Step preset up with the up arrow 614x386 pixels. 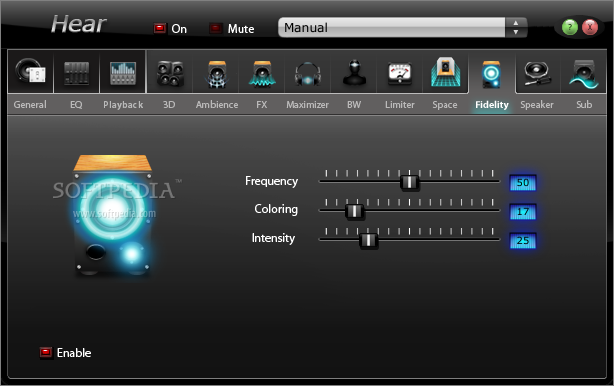point(516,23)
